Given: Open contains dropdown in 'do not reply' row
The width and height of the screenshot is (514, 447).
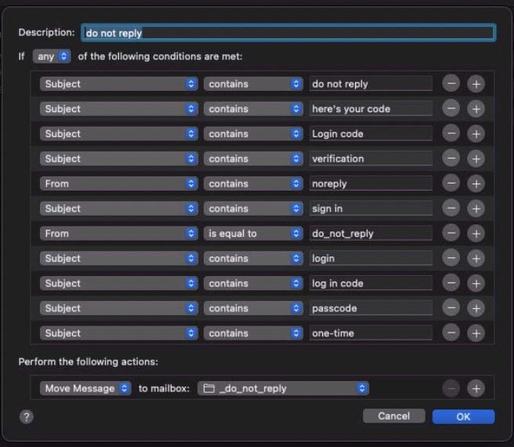Looking at the screenshot, I should coord(253,84).
